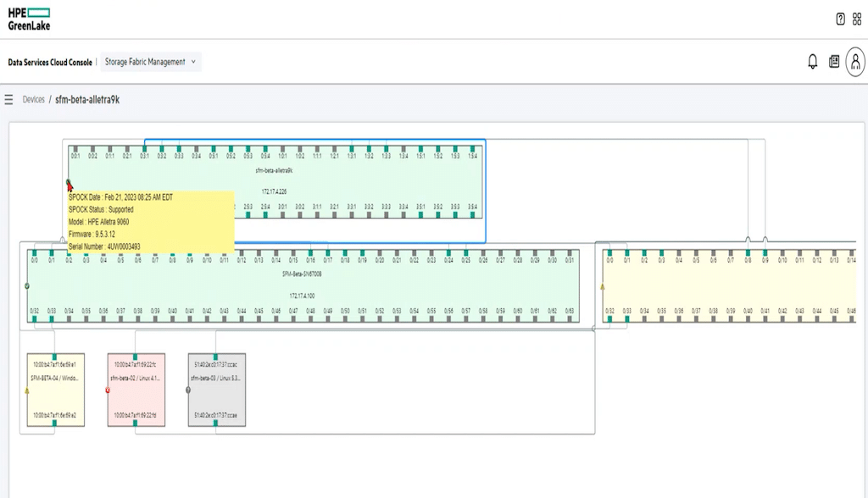Screen dimensions: 868x498
Task: Select the sfm-beta-02 / Linux host box
Action: click(136, 390)
